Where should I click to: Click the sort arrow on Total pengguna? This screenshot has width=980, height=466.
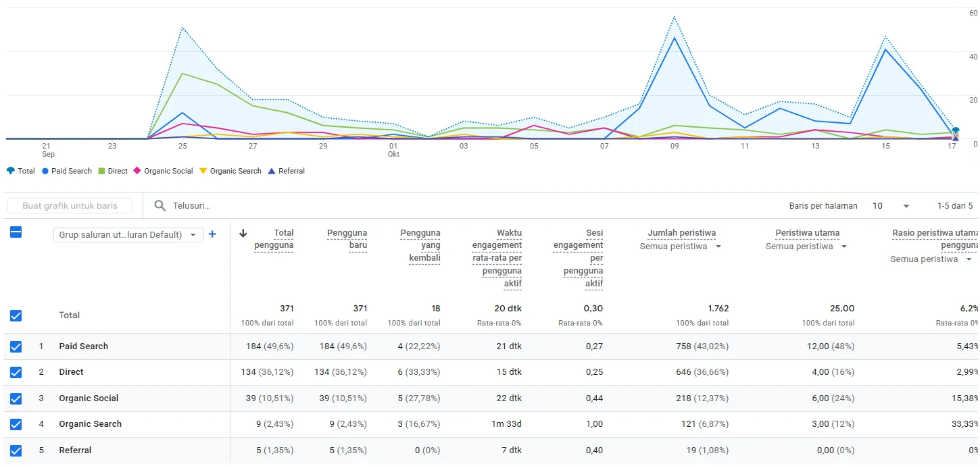pyautogui.click(x=243, y=234)
